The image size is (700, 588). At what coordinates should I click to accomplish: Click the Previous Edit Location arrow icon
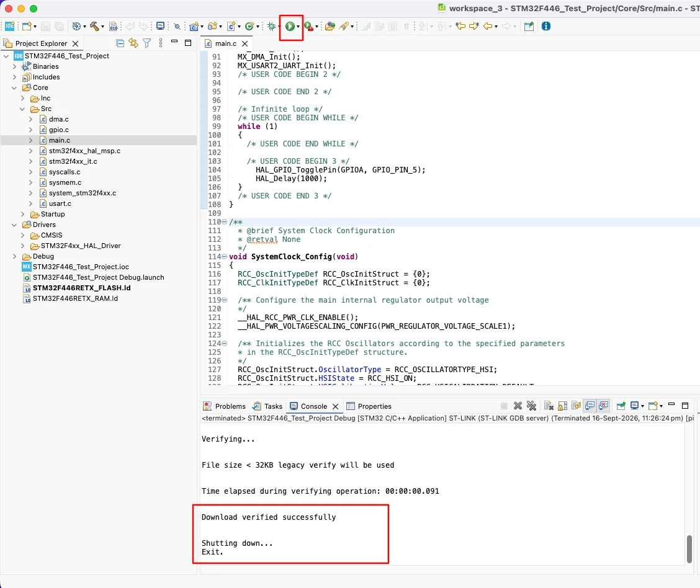[460, 26]
